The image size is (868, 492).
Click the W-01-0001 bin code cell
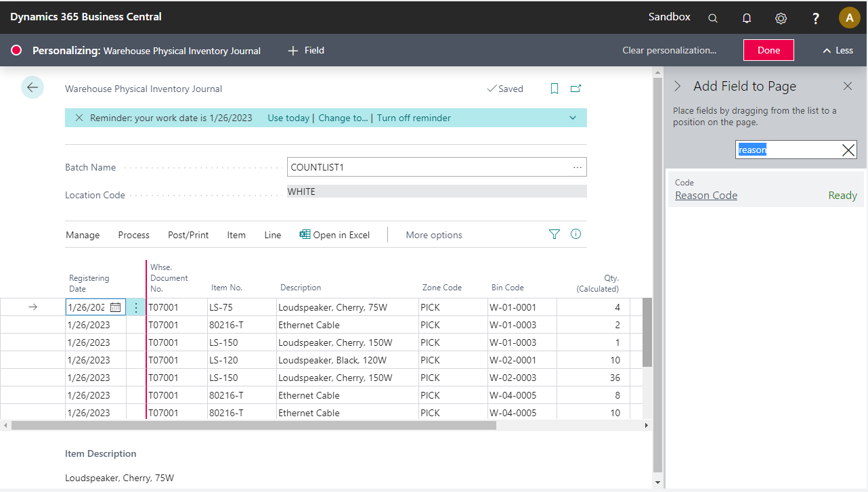[522, 307]
